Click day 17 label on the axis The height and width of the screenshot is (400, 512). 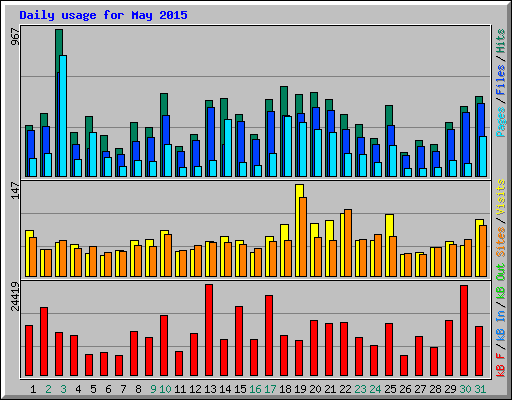[x=270, y=389]
